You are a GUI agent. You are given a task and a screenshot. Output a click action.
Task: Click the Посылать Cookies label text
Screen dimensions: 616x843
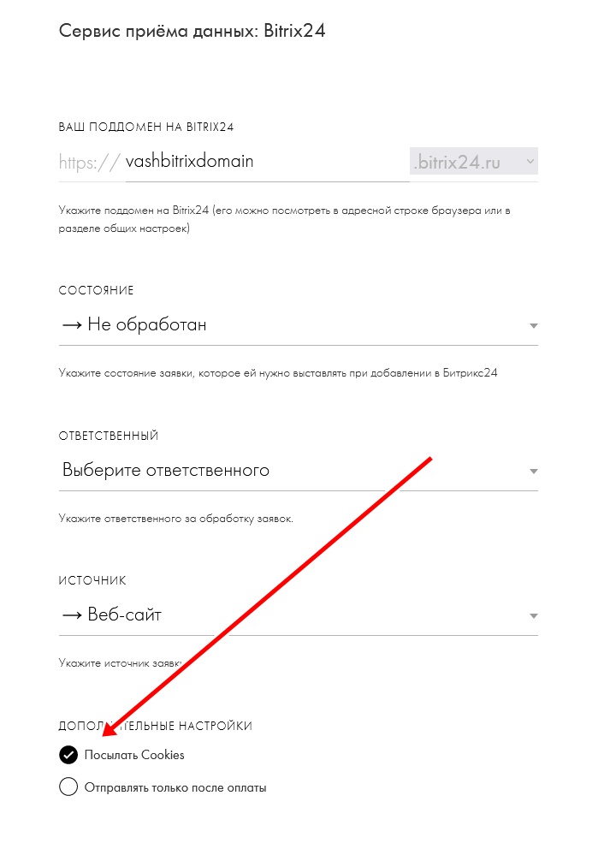coord(134,755)
